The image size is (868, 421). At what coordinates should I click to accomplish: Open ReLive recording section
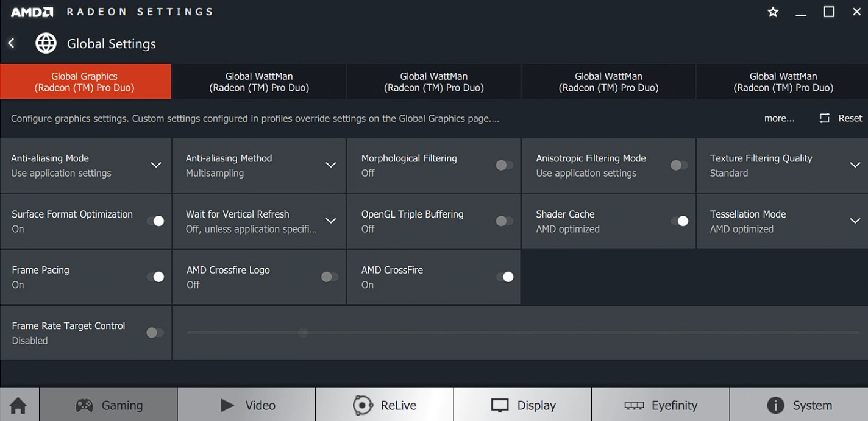point(385,405)
